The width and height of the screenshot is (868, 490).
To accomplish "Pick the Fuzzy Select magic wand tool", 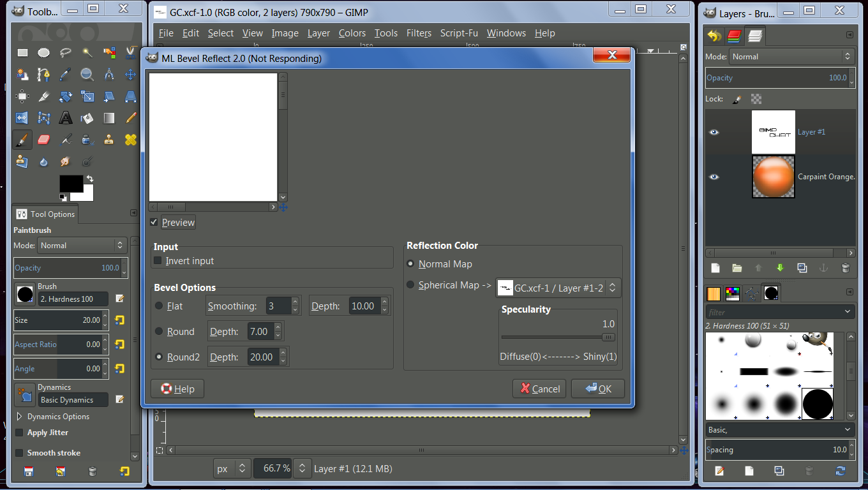I will [x=87, y=53].
